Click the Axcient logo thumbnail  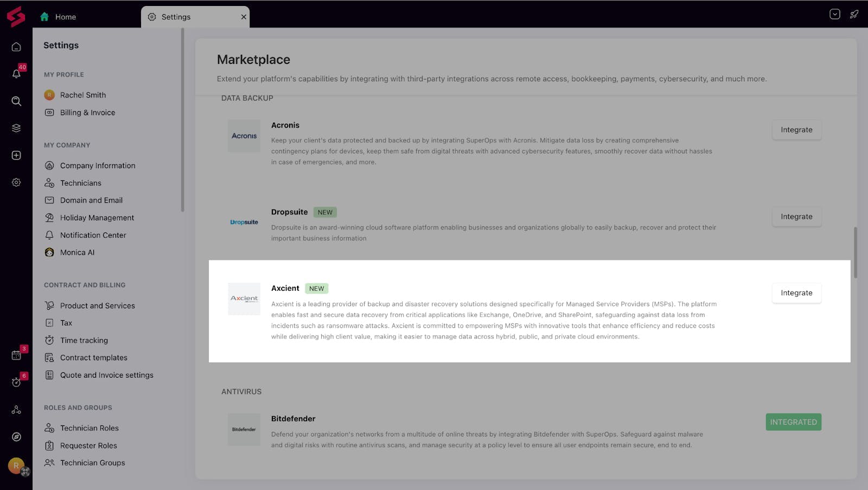244,298
